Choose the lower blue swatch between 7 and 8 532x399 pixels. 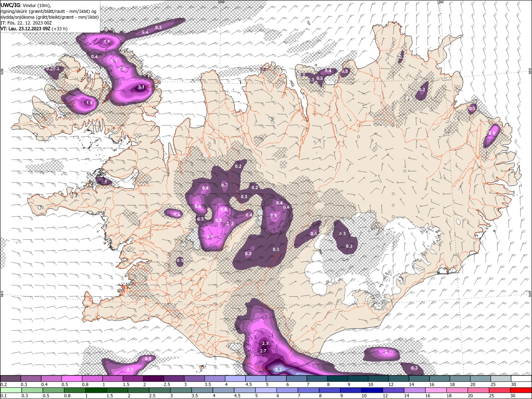308,390
